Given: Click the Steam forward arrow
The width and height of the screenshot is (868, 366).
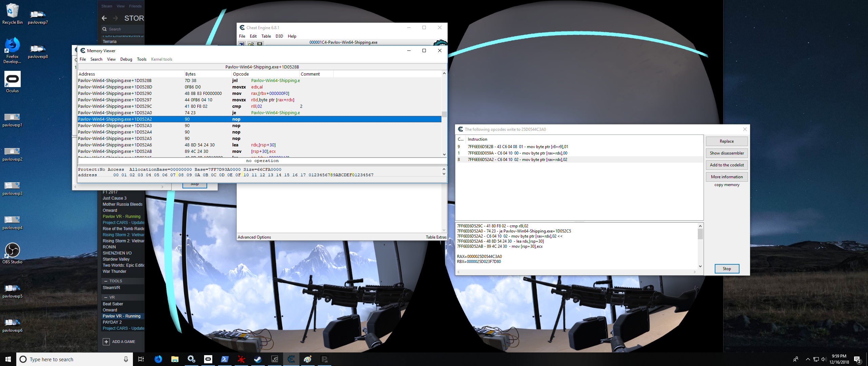Looking at the screenshot, I should click(x=115, y=18).
